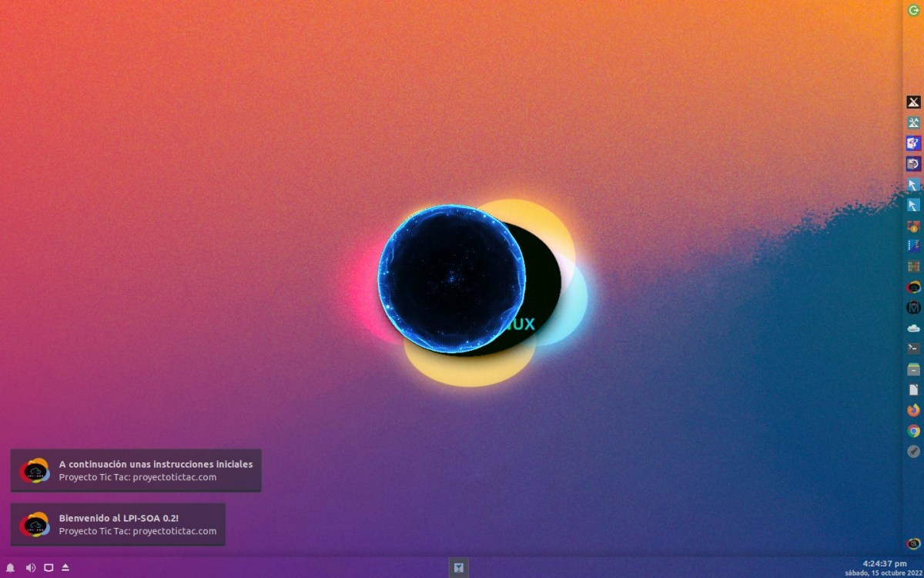Launch Google Chrome from the dock
This screenshot has width=924, height=578.
pos(913,431)
